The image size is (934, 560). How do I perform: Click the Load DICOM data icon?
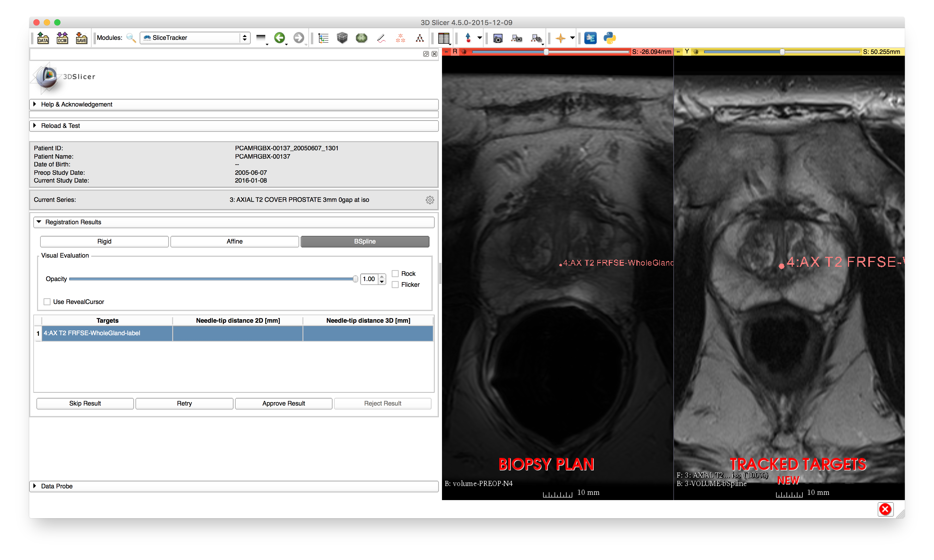click(62, 38)
